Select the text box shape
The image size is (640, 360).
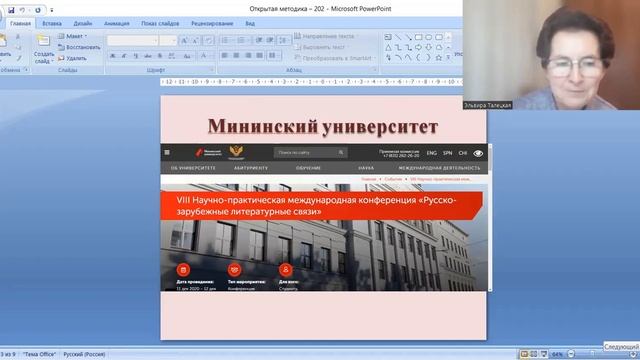(388, 38)
